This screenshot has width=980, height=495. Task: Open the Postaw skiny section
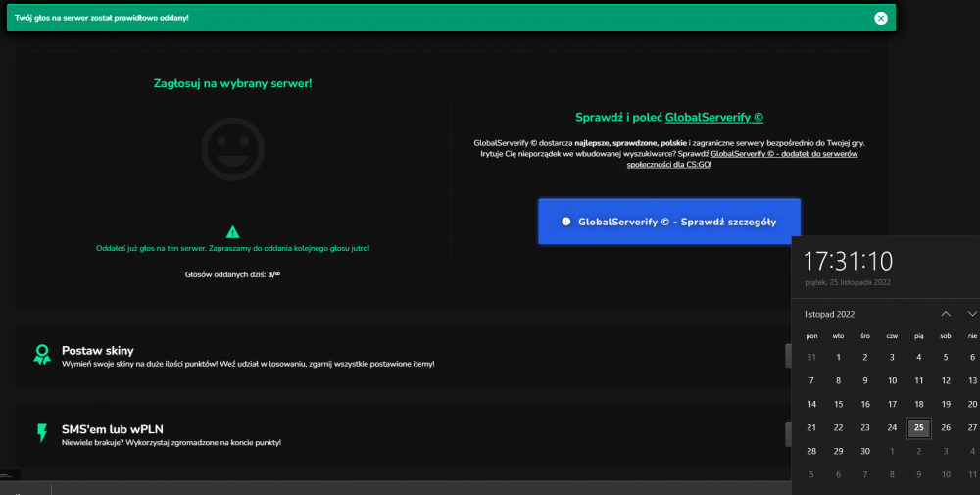tap(403, 356)
